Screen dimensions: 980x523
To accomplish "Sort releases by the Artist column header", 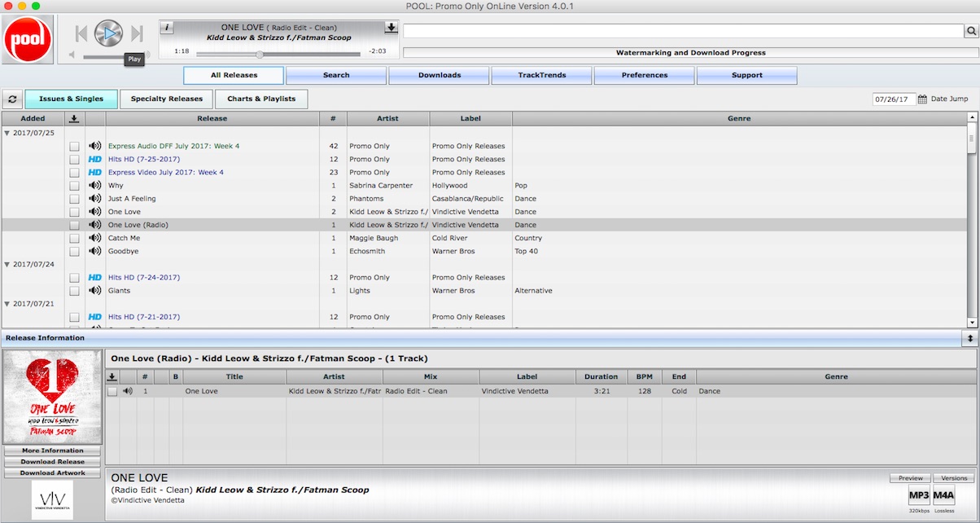I will point(388,119).
